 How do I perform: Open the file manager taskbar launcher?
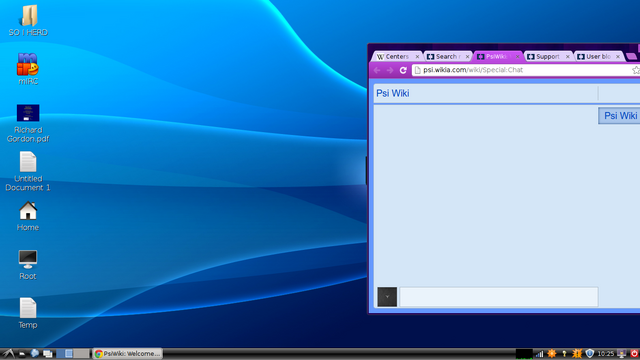tap(22, 354)
